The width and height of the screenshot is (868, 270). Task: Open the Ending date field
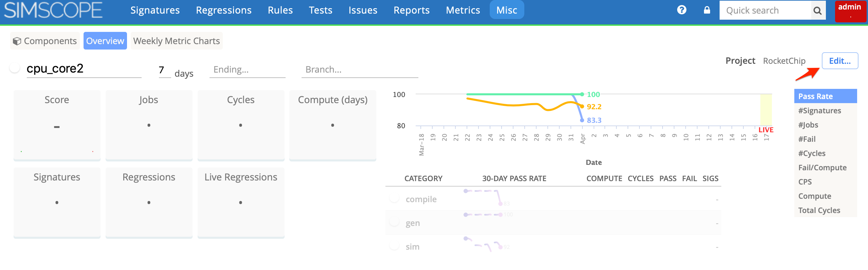pos(247,70)
